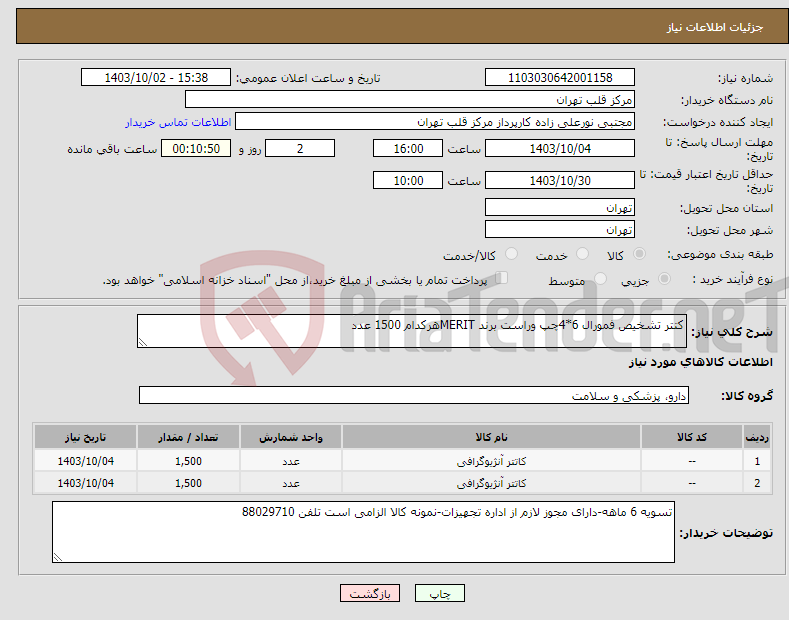Click row 1 quantity 1,500
Image resolution: width=789 pixels, height=620 pixels.
[x=188, y=461]
